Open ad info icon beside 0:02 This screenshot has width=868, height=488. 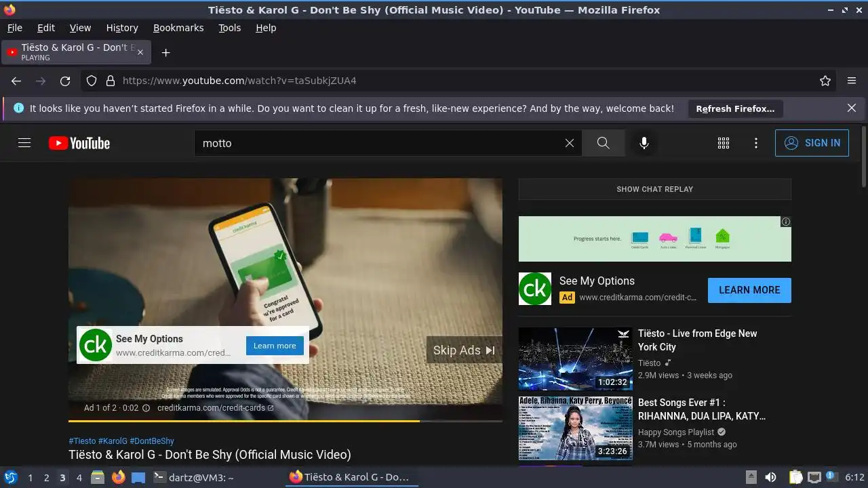pos(146,408)
